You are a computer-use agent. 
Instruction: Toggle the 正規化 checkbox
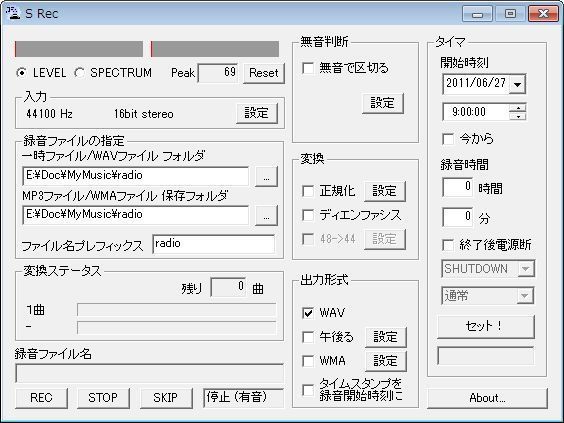pyautogui.click(x=308, y=191)
